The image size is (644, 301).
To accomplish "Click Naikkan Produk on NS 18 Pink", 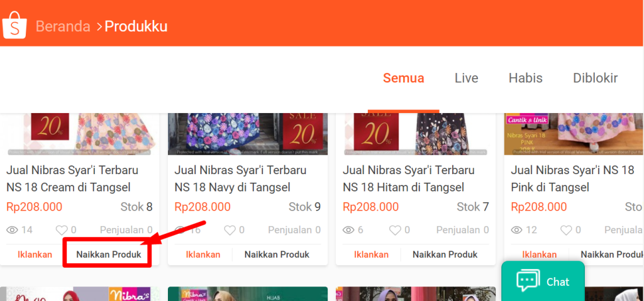I will 612,254.
